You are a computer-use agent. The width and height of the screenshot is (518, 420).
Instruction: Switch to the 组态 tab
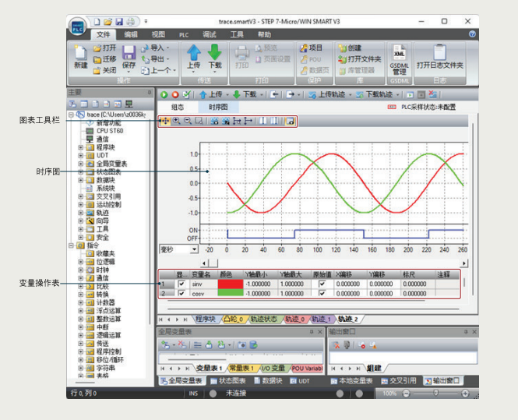pyautogui.click(x=178, y=107)
